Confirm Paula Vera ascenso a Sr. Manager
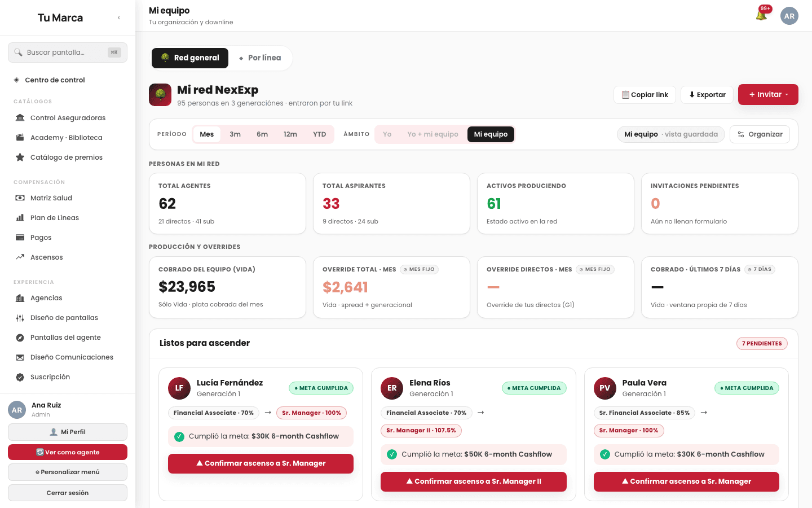This screenshot has width=812, height=508. (686, 481)
